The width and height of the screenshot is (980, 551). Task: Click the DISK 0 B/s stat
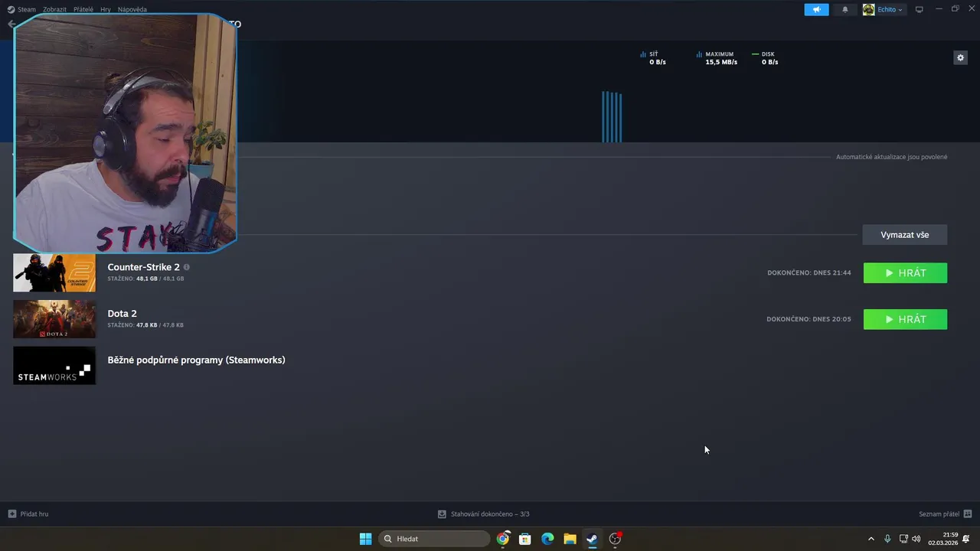click(766, 58)
